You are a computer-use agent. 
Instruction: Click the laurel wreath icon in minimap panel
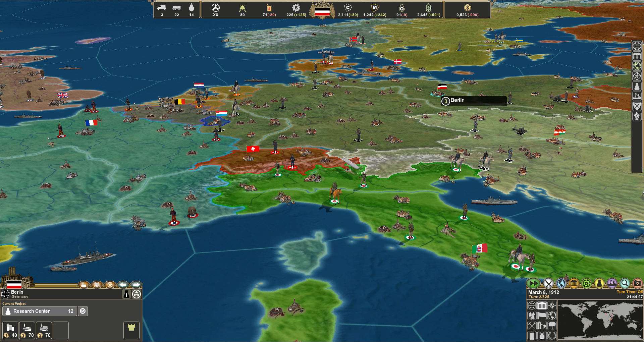click(x=552, y=336)
